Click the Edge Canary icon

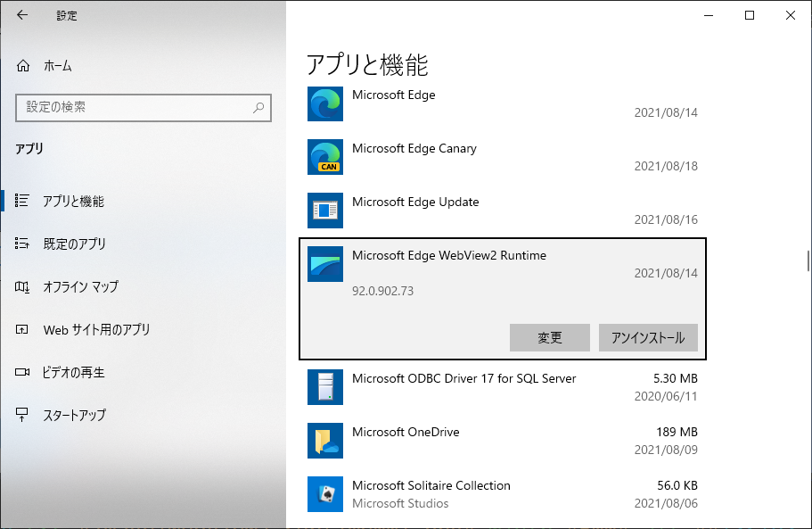tap(324, 157)
